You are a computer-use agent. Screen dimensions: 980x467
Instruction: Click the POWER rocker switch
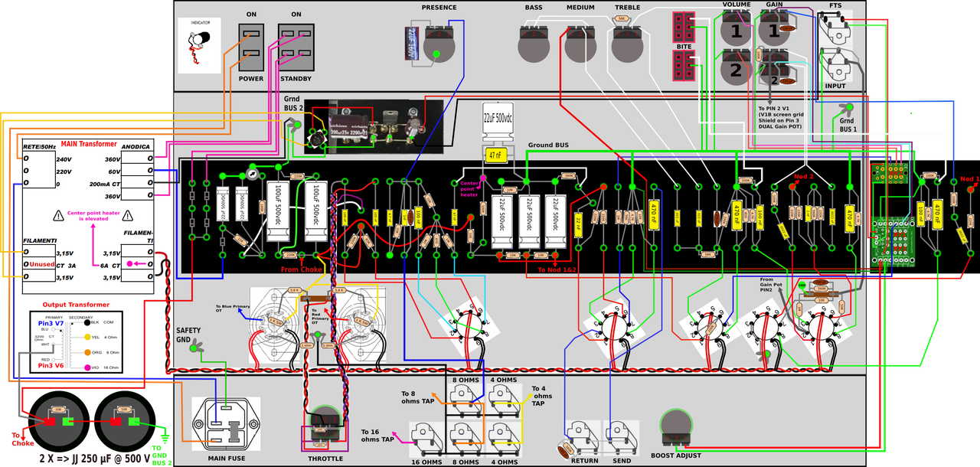pos(251,47)
